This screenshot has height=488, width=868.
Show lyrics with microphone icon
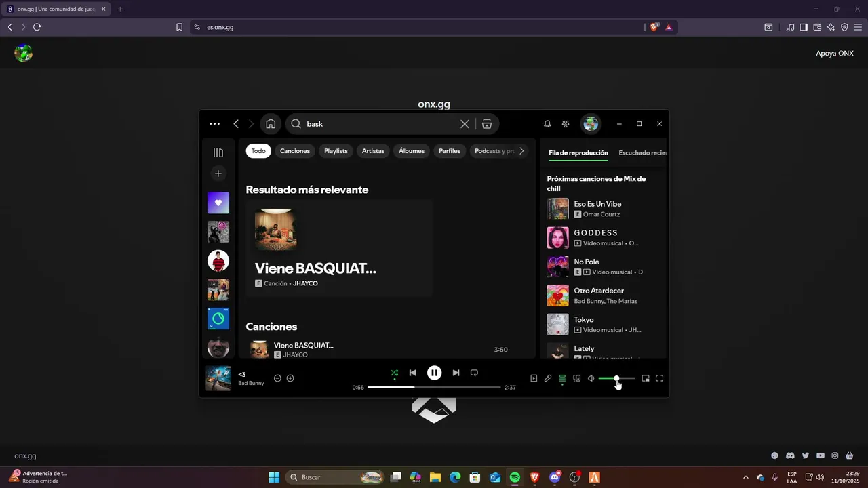tap(548, 378)
